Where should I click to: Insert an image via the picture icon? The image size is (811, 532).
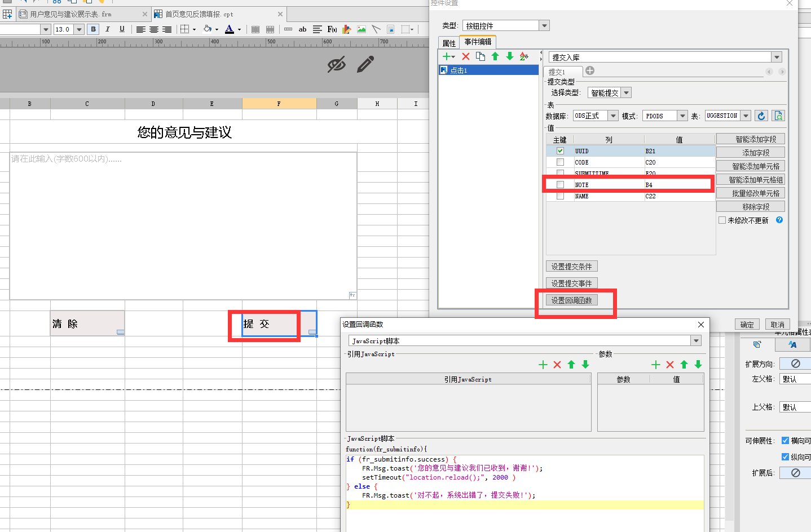tap(362, 29)
